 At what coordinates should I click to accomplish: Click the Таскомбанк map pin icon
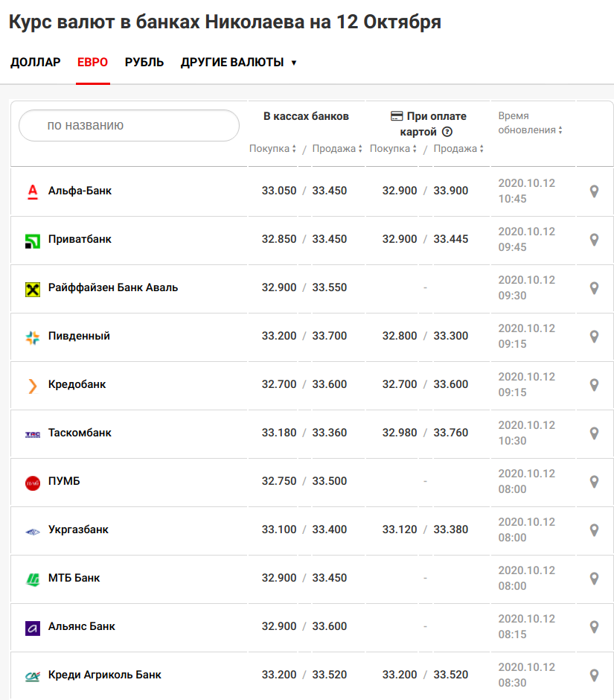594,433
